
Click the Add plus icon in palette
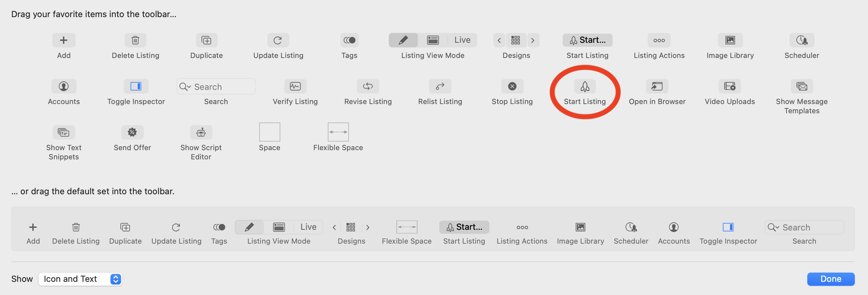coord(64,40)
